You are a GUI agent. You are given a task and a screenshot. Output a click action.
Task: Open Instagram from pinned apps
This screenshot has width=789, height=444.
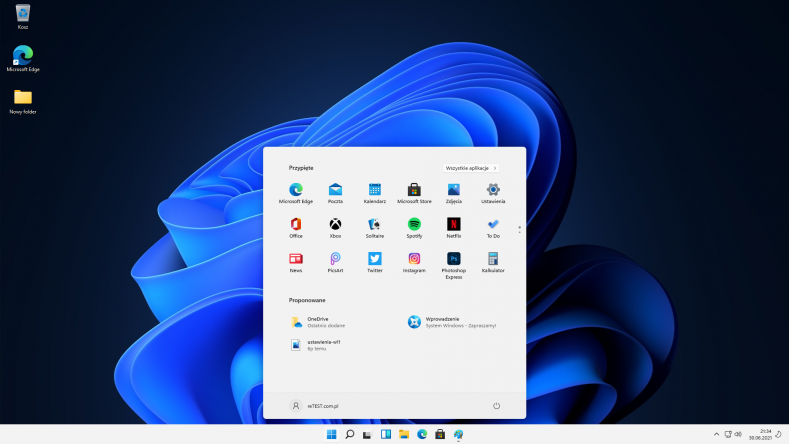[x=414, y=263]
